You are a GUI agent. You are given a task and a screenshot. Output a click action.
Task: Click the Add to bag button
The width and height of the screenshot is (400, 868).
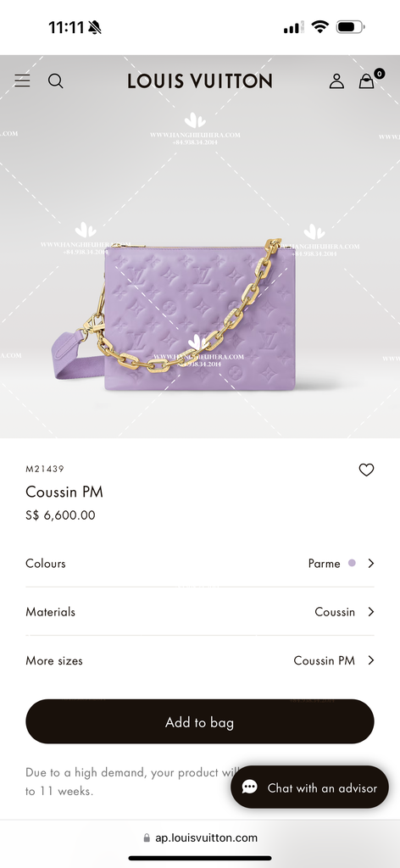[x=200, y=722]
